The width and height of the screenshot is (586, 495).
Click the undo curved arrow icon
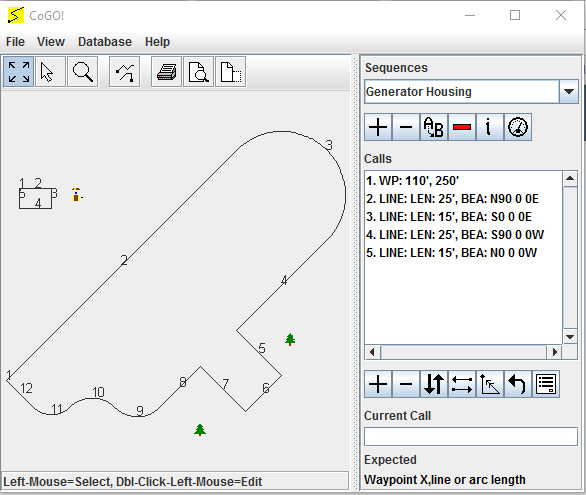(x=518, y=384)
